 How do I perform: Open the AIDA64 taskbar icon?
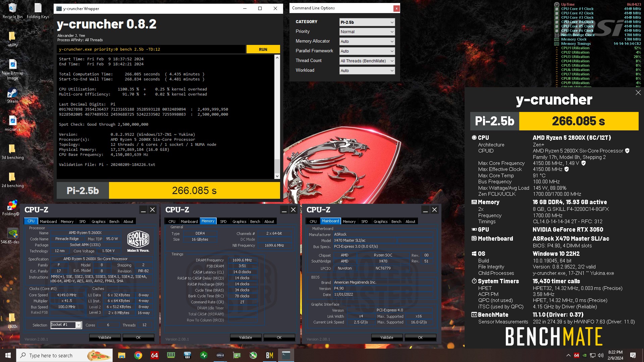[x=154, y=355]
